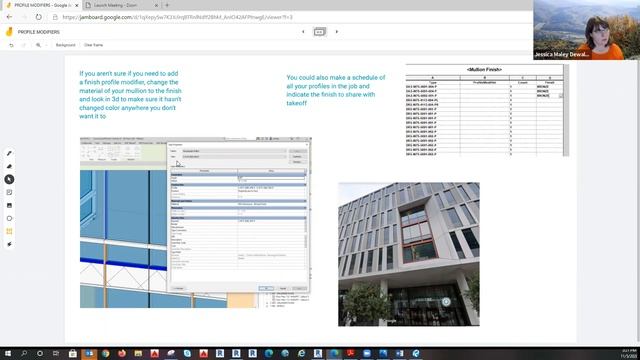Redo the last Jamboard action
The width and height of the screenshot is (640, 360).
[x=23, y=45]
